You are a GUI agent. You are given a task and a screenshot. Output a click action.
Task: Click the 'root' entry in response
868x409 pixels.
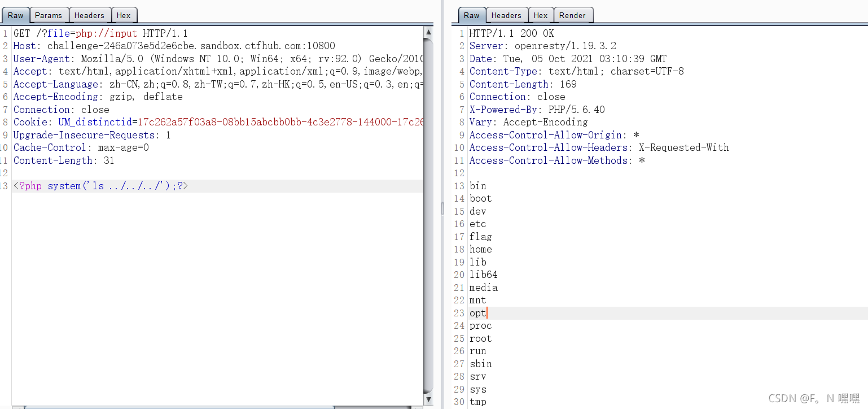(481, 338)
